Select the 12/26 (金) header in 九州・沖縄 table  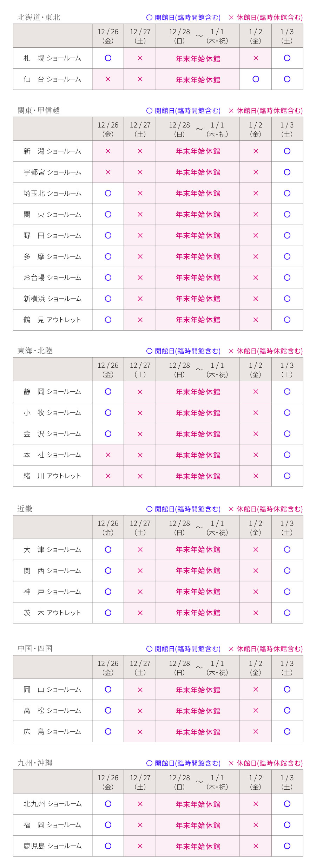[108, 782]
